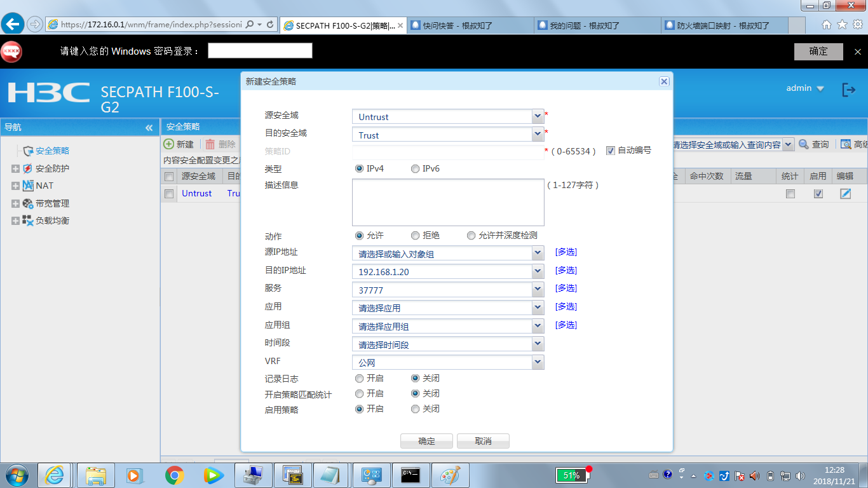Set 启用策略 to 关闭

[416, 409]
